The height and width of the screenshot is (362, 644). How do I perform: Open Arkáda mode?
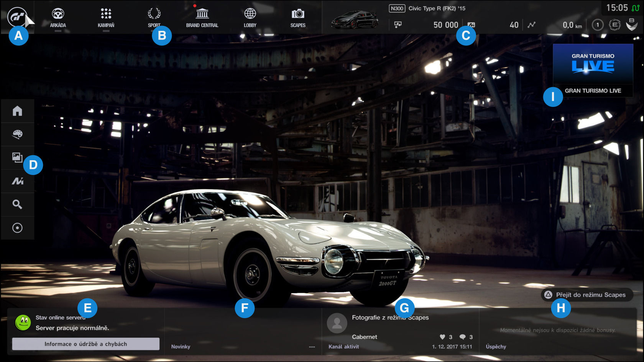pos(58,16)
